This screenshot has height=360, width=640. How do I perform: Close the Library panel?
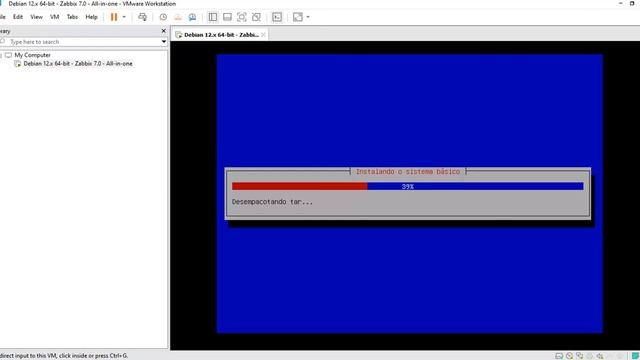pyautogui.click(x=164, y=31)
